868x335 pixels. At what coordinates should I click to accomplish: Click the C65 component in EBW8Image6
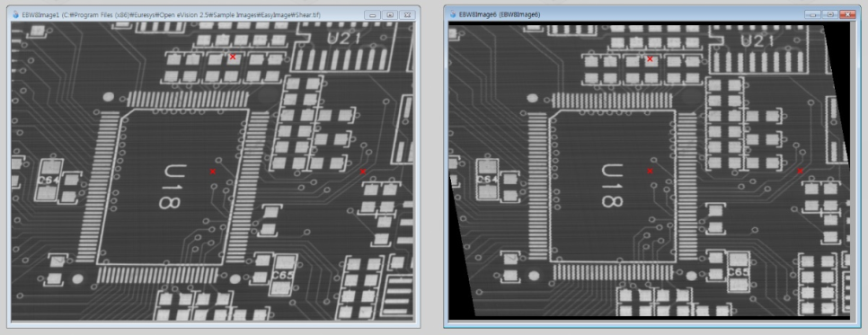[739, 272]
